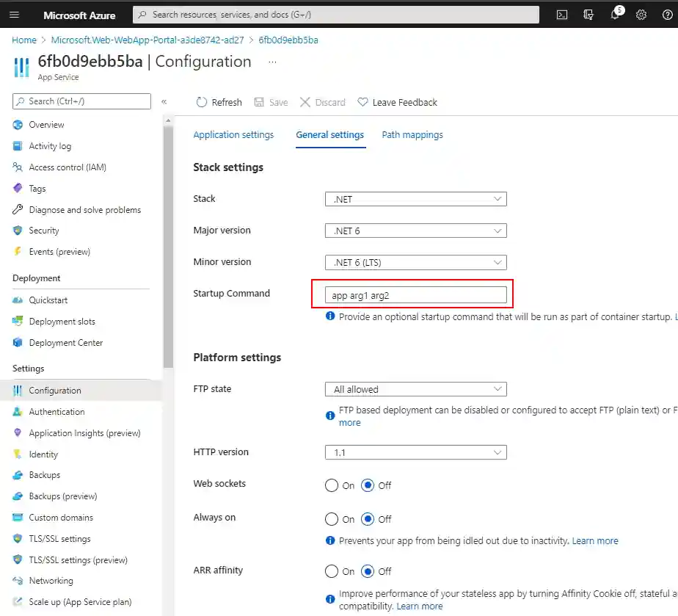Viewport: 678px width, 616px height.
Task: Switch to Path mappings tab
Action: 412,135
